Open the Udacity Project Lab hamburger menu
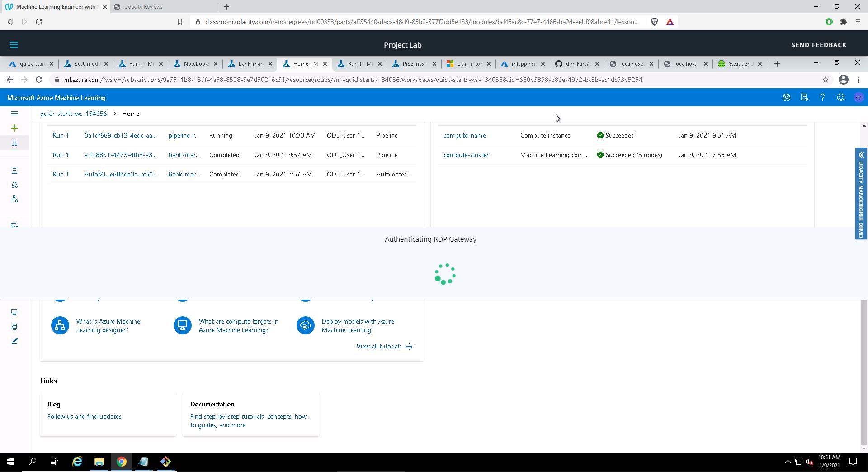The height and width of the screenshot is (472, 868). click(14, 45)
